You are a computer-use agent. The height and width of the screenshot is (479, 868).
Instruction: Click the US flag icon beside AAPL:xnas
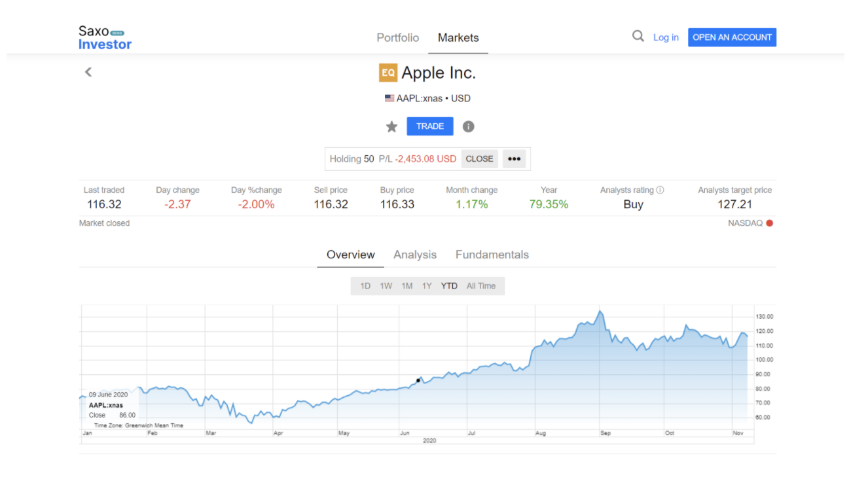click(x=389, y=98)
